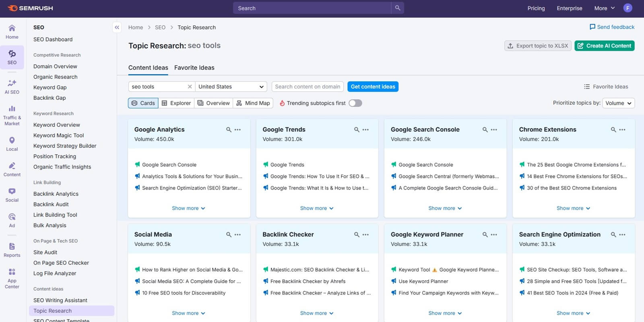Expand the More menu in top bar
This screenshot has width=644, height=322.
(x=605, y=8)
